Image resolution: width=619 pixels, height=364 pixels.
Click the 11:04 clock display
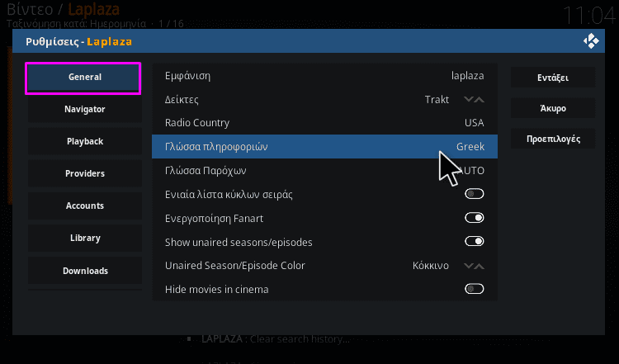(x=589, y=16)
